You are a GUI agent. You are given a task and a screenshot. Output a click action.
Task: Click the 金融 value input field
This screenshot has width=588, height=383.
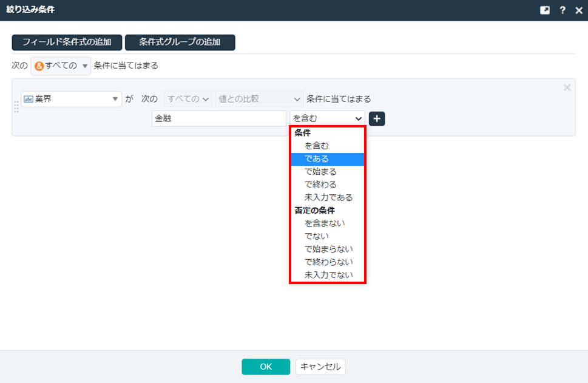coord(218,119)
